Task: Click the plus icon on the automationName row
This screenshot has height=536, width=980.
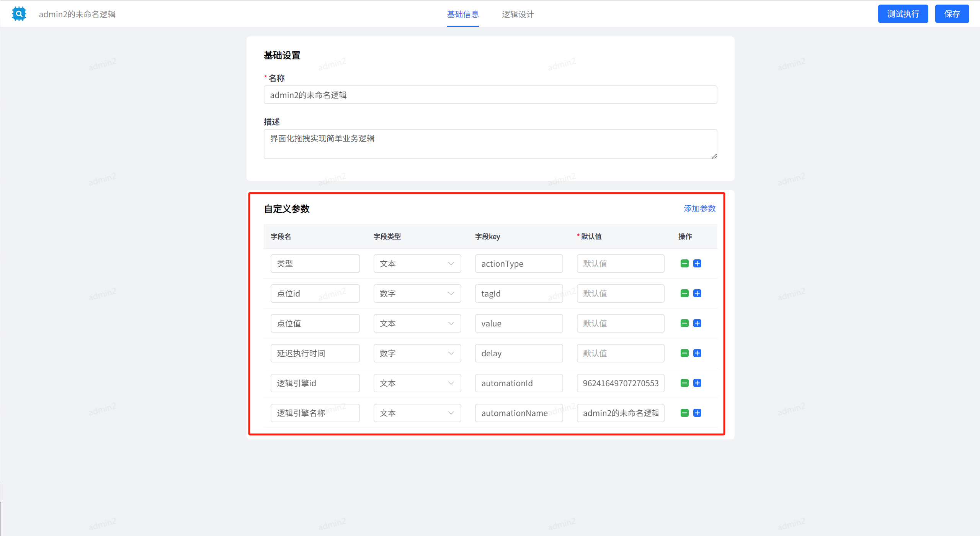Action: (697, 413)
